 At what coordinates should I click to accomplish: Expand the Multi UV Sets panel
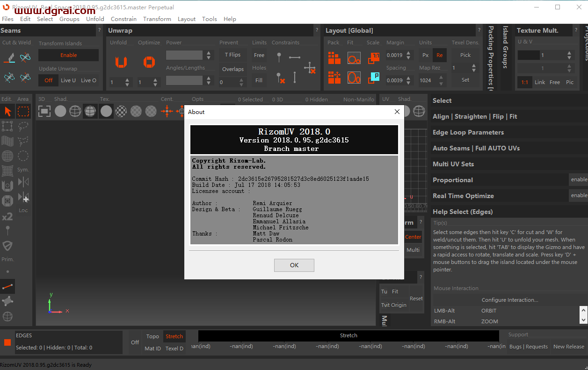coord(508,164)
